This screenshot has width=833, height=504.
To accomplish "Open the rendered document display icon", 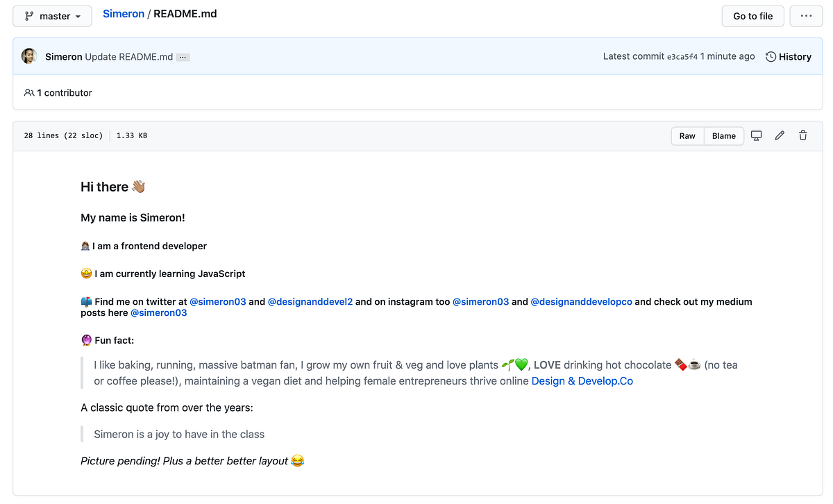I will pos(756,135).
